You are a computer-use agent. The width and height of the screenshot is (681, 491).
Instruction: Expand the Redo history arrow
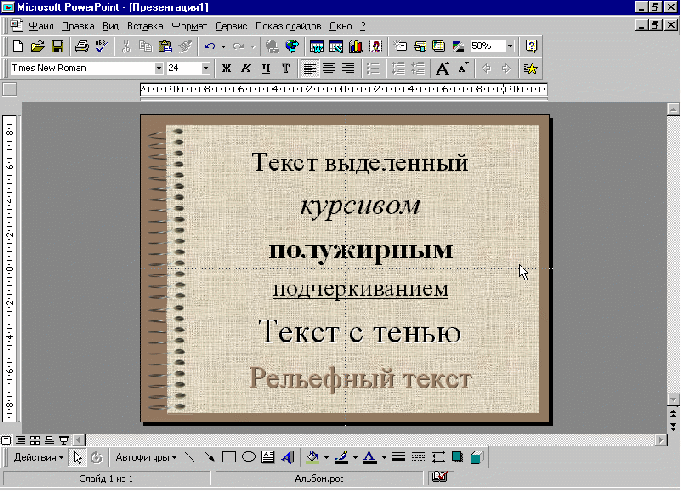[253, 46]
